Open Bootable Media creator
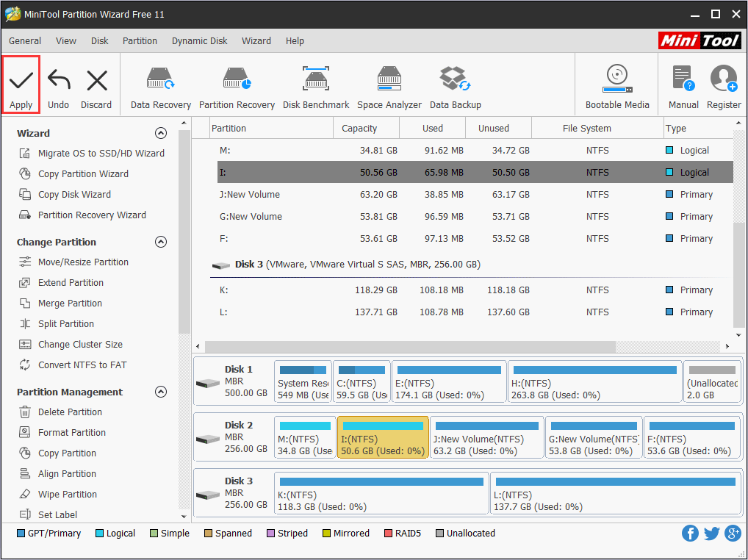The height and width of the screenshot is (560, 748). click(x=616, y=85)
